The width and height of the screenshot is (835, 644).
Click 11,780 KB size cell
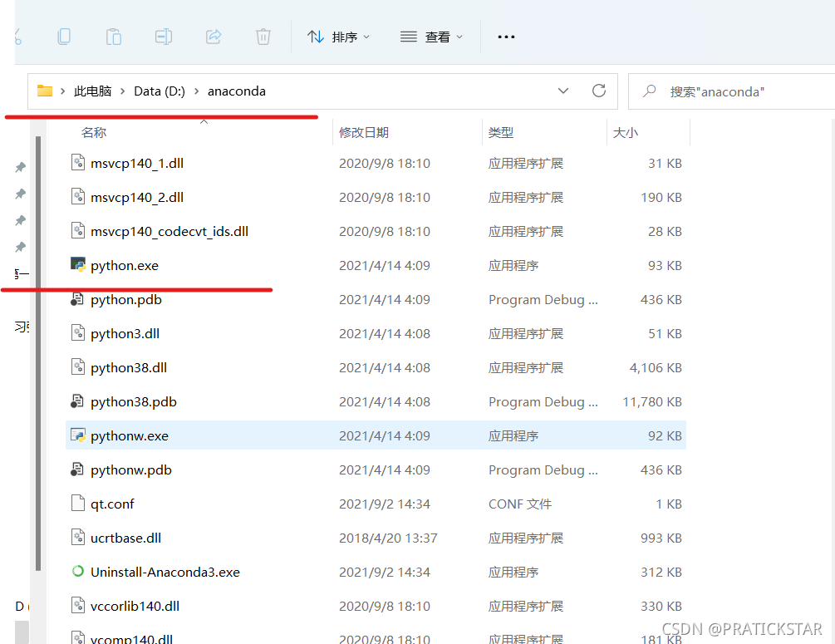pos(652,402)
